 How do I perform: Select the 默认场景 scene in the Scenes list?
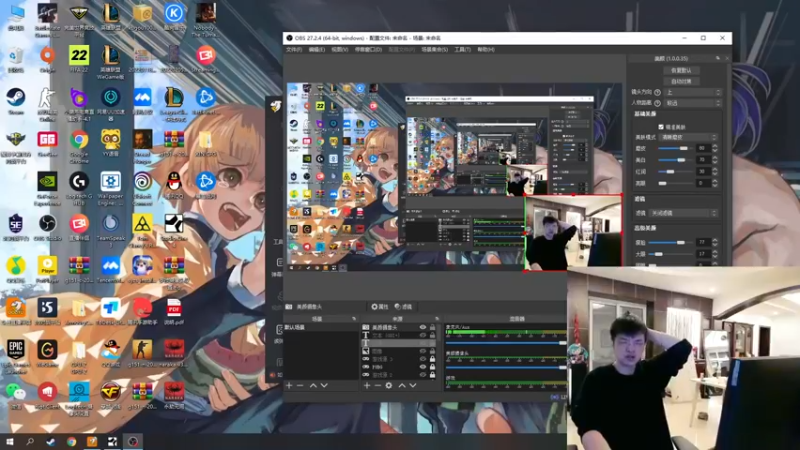coord(321,328)
